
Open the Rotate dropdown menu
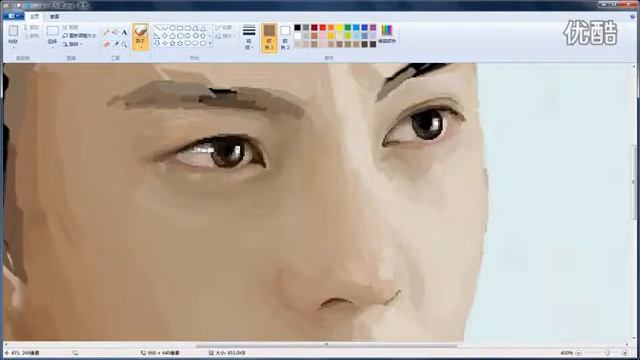point(73,44)
